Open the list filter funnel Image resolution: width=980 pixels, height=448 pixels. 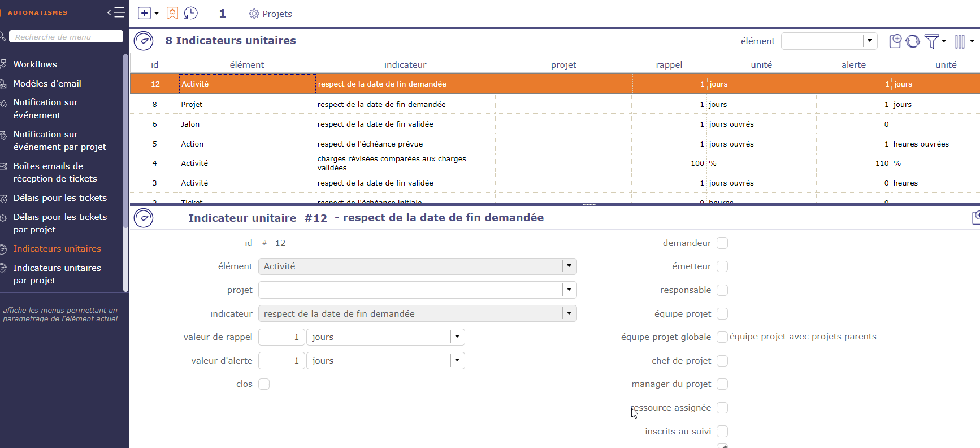[x=931, y=41]
